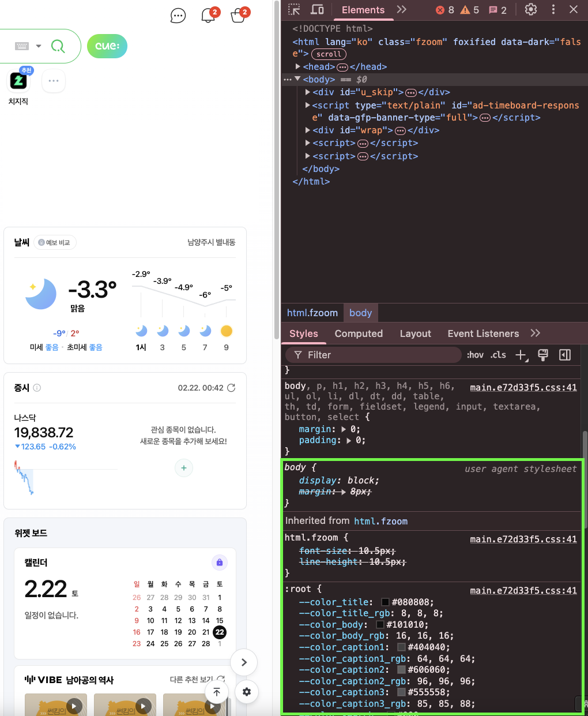Click the cue: button
Image resolution: width=588 pixels, height=716 pixels.
[107, 46]
